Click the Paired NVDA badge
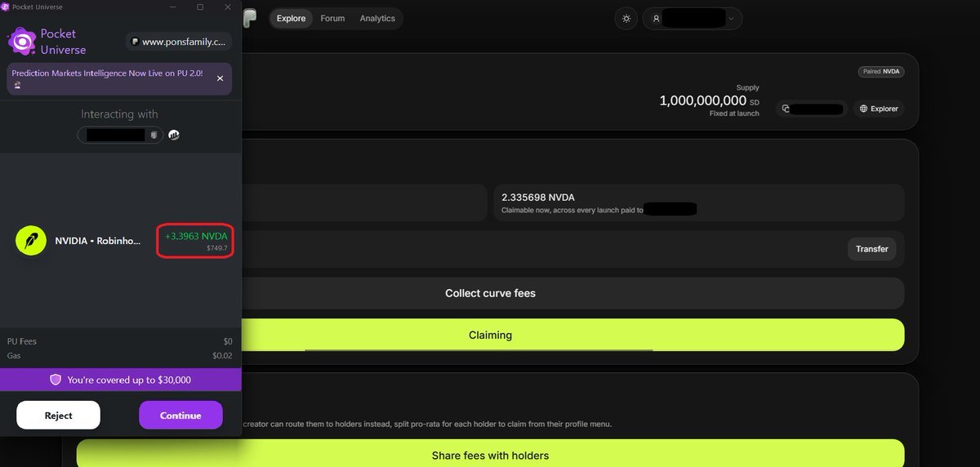980x467 pixels. 881,71
